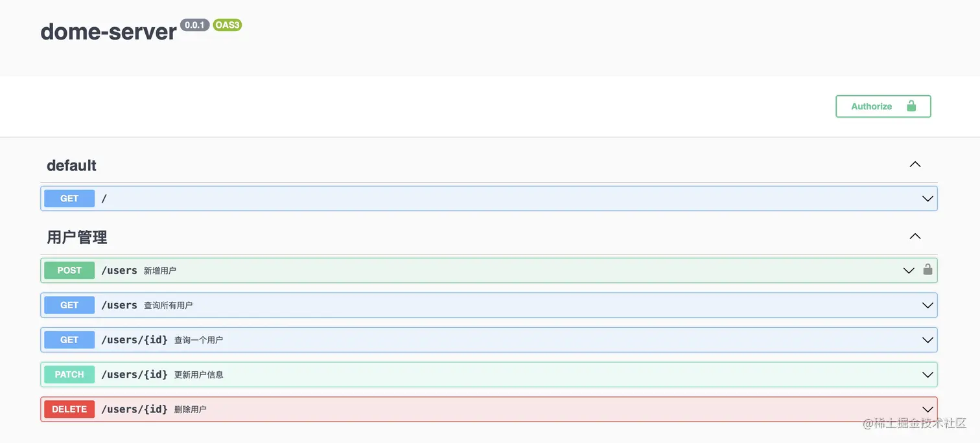Click the PATCH method badge
980x443 pixels.
click(69, 374)
